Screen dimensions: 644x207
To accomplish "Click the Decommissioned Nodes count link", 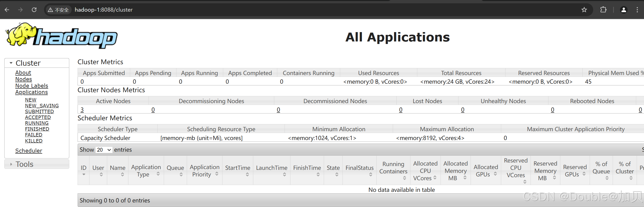I will click(278, 110).
